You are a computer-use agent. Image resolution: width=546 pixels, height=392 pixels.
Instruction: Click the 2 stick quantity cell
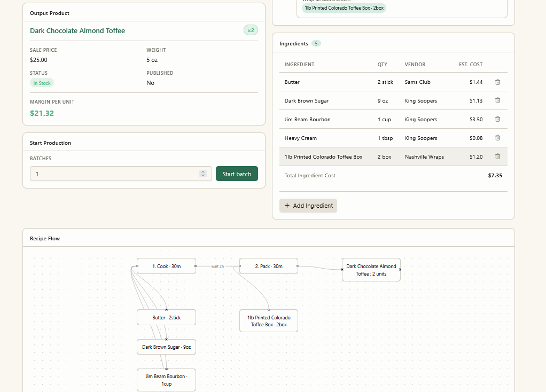(x=386, y=82)
